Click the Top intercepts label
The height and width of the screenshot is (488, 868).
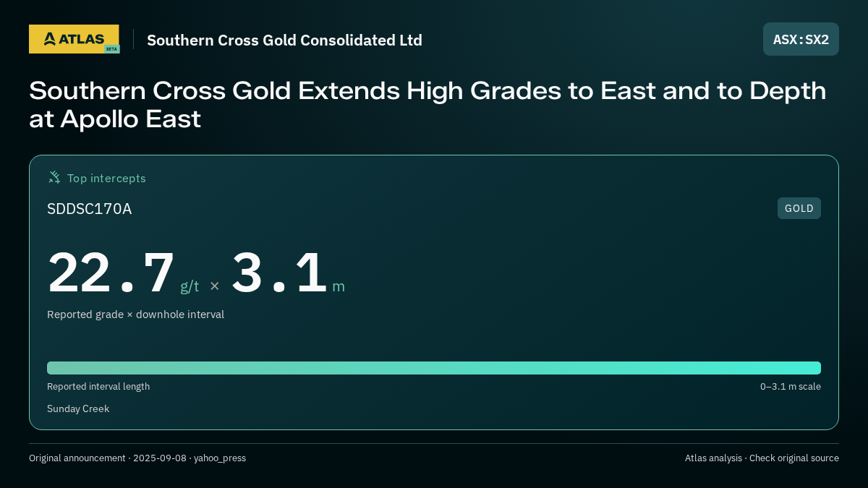tap(106, 178)
